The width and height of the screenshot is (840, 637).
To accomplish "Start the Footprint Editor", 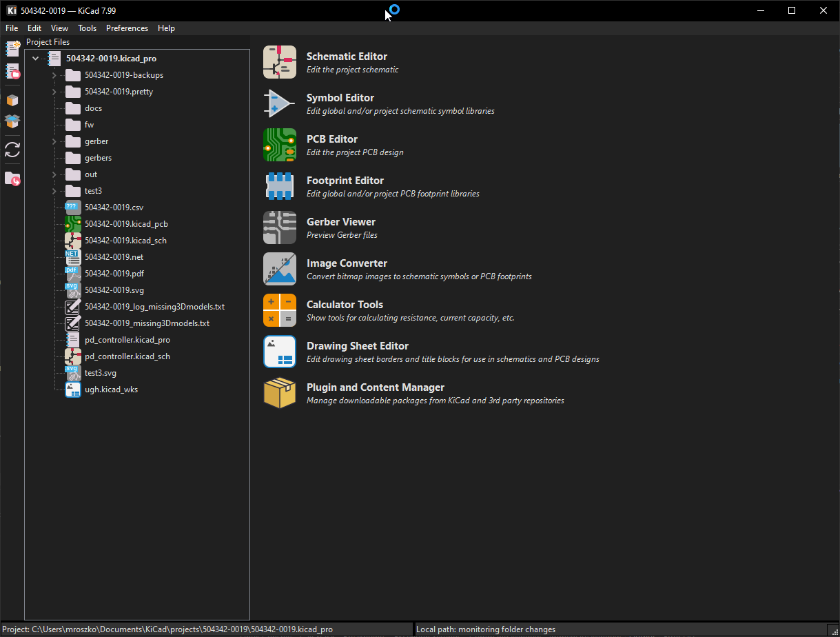I will (345, 180).
